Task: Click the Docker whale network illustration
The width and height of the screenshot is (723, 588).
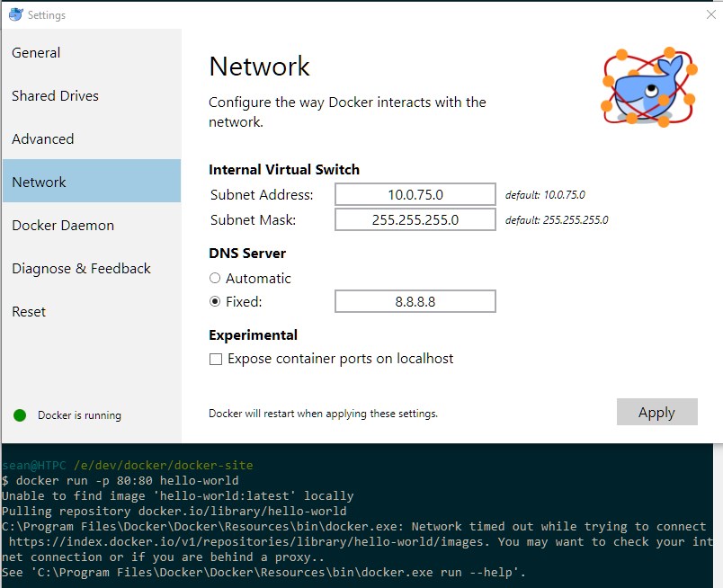Action: [x=649, y=87]
